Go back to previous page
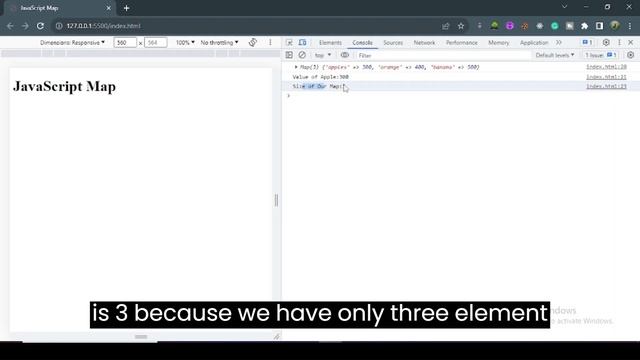640x360 pixels. 10,26
